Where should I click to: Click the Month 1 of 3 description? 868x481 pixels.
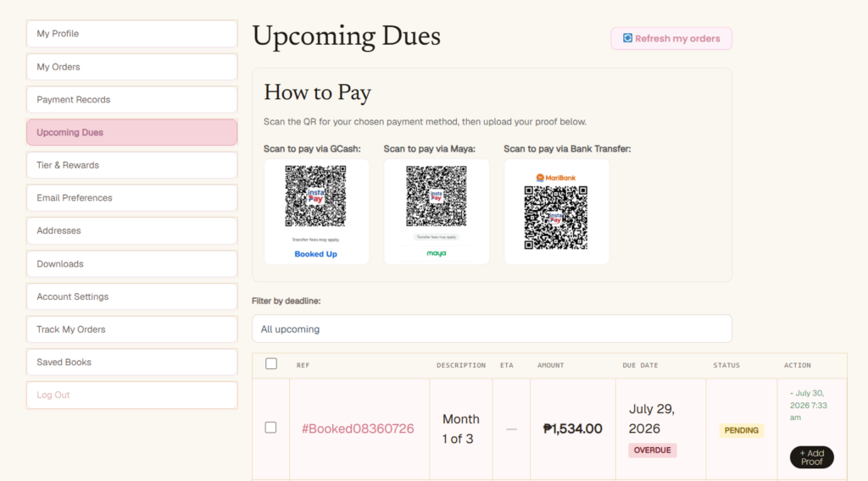[460, 429]
